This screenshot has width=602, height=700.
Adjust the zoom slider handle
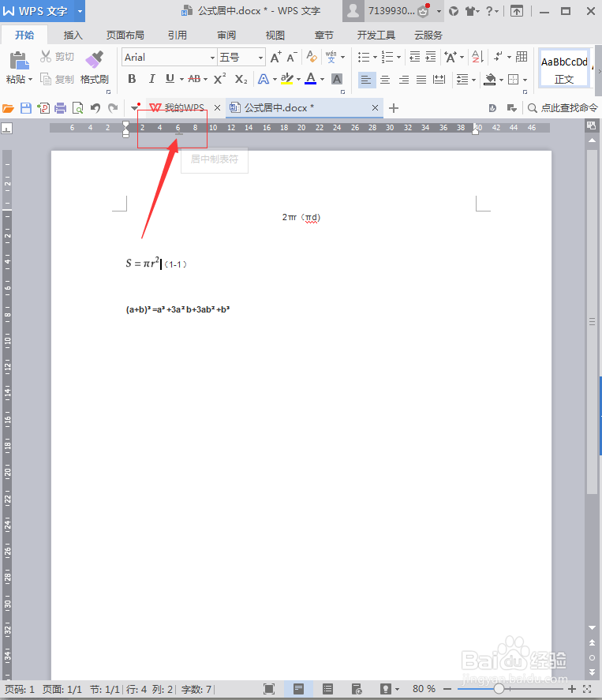(x=499, y=689)
